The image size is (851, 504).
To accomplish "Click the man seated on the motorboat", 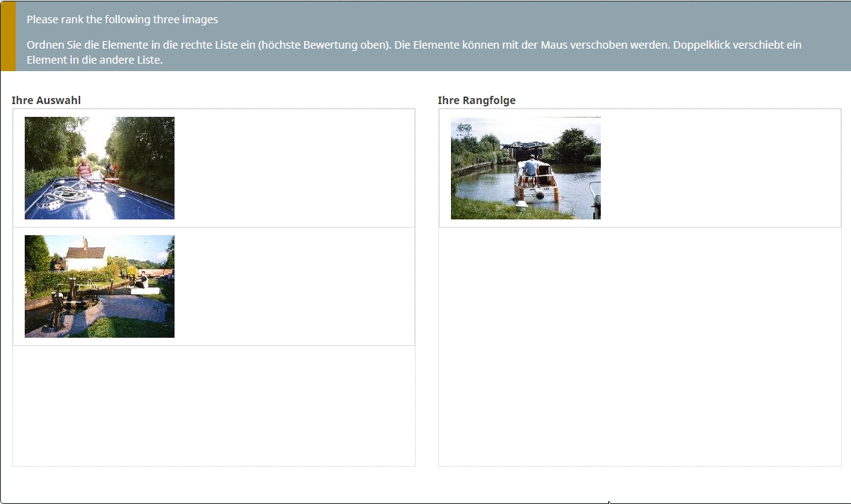I will coord(531,168).
